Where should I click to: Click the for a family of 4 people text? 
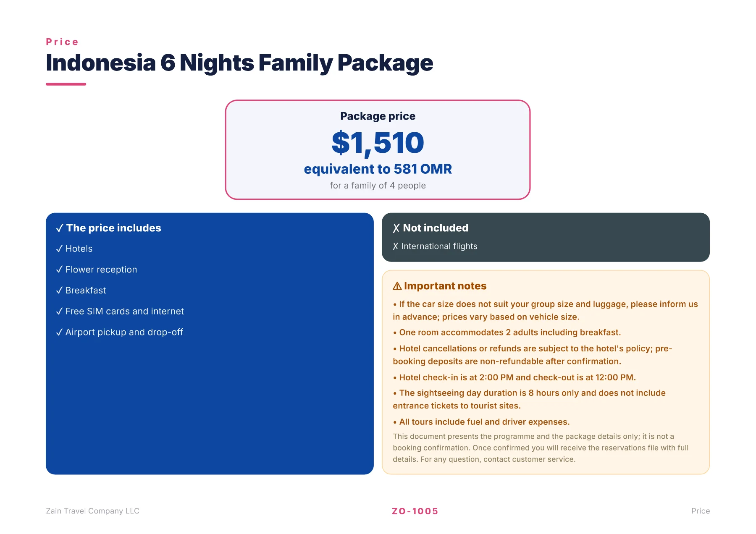378,186
